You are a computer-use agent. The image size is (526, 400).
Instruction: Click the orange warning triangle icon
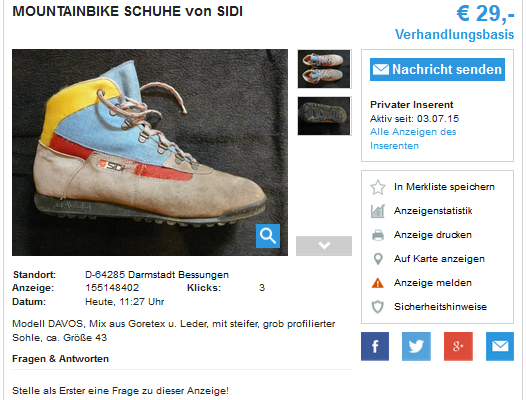[378, 283]
